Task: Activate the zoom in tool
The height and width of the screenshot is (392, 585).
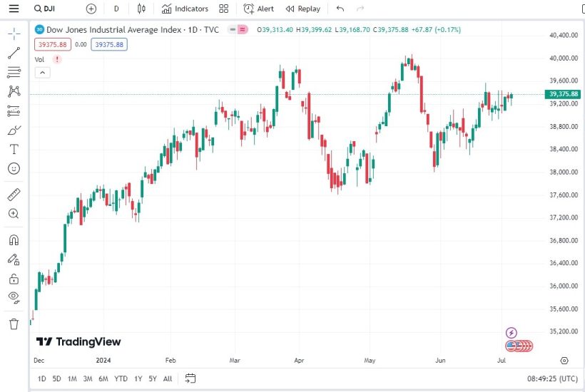Action: (14, 214)
